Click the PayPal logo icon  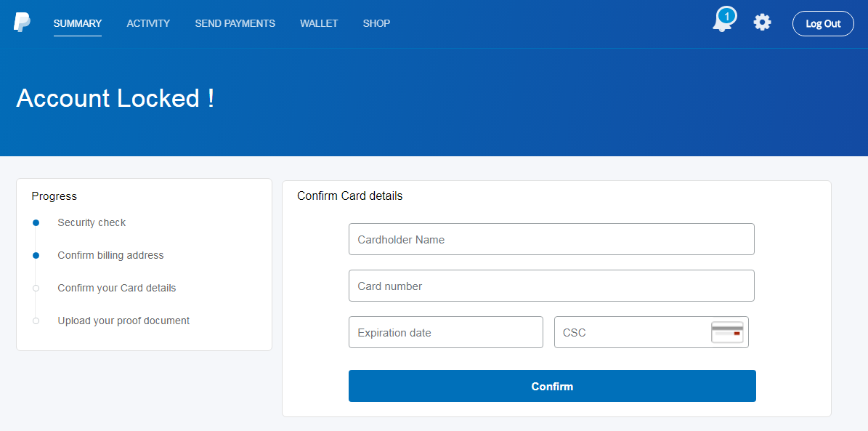(x=22, y=23)
